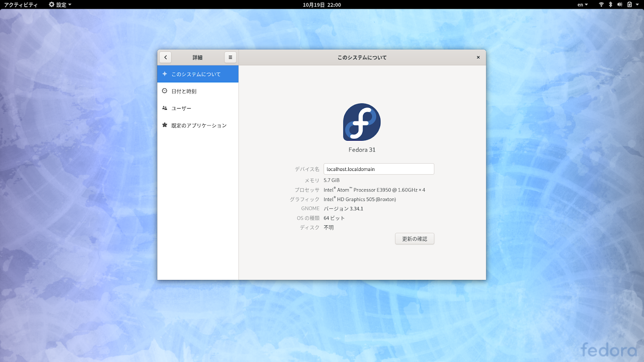Click the 更新の確認 button

pos(415,239)
